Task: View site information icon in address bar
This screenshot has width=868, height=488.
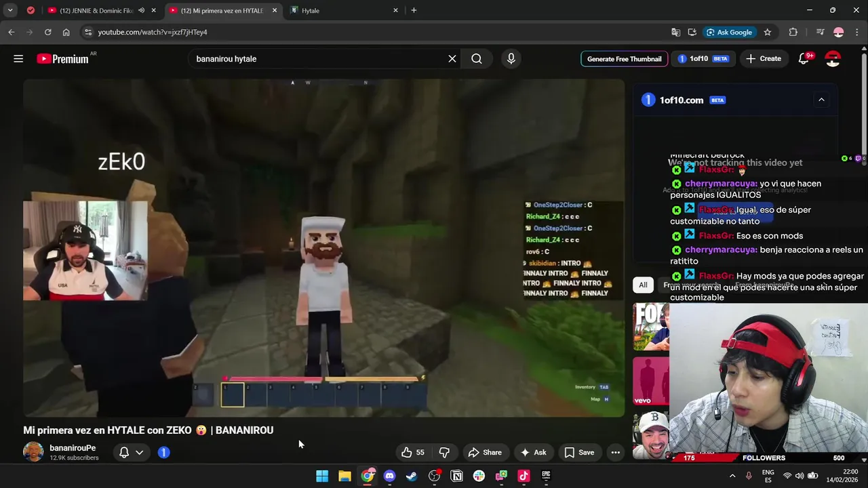Action: point(87,32)
